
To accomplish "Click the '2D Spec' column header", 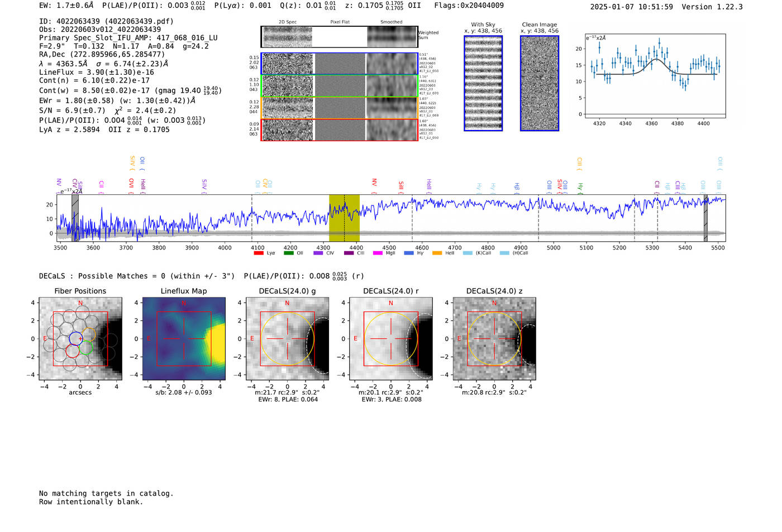I will (x=288, y=22).
